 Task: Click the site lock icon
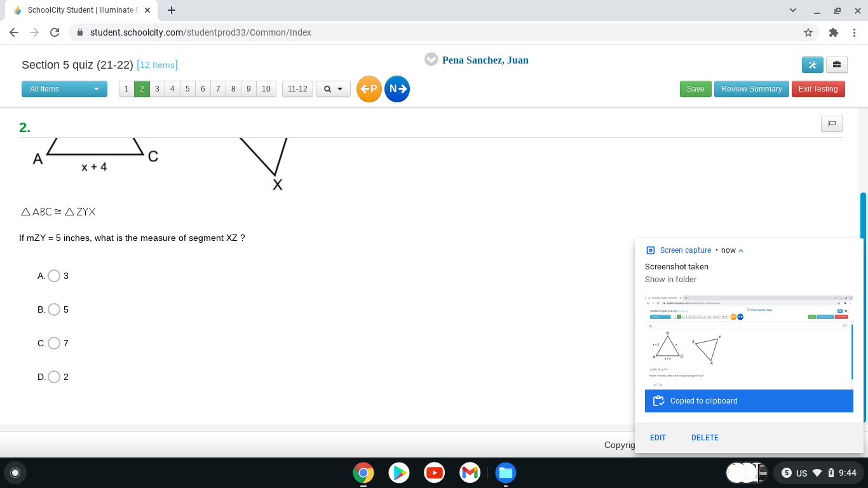80,32
